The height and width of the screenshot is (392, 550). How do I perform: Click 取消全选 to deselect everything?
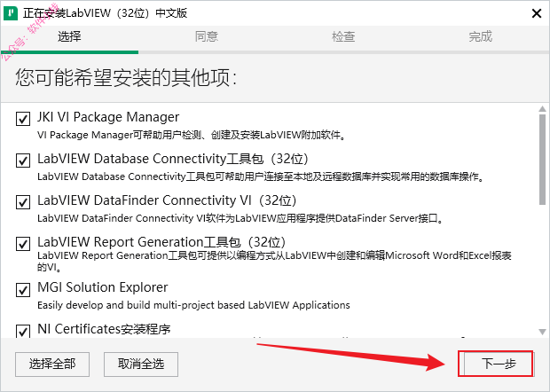point(141,365)
